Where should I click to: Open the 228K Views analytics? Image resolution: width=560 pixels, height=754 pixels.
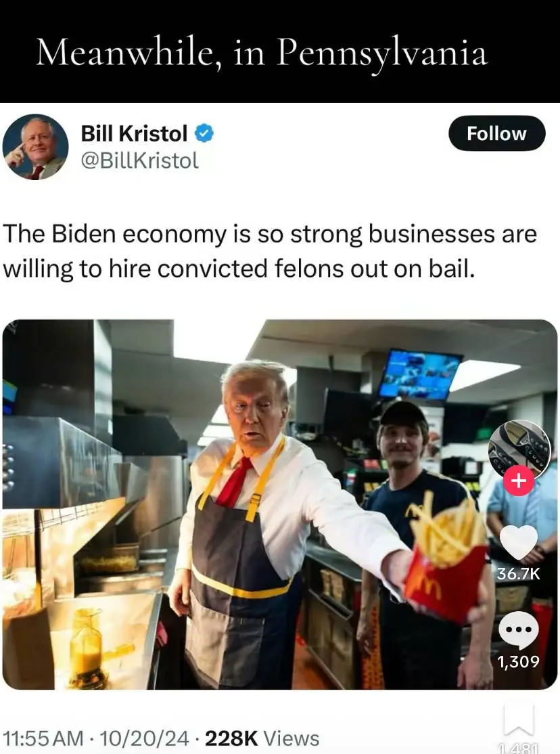coord(262,738)
